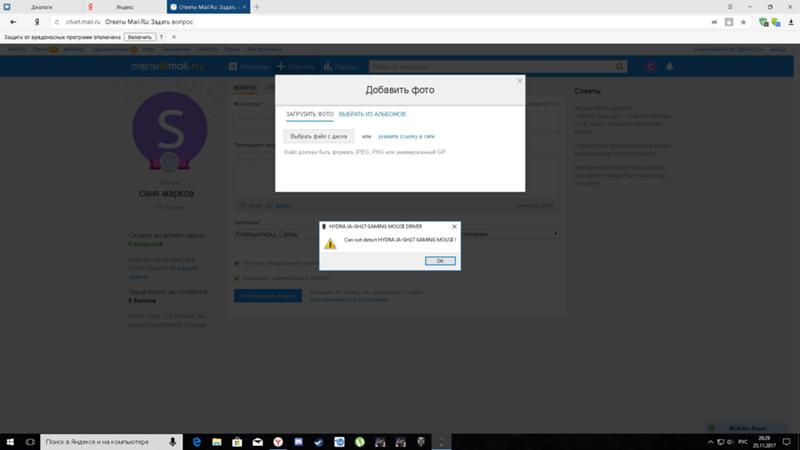Open the укажите ссылку в сети link

(406, 136)
